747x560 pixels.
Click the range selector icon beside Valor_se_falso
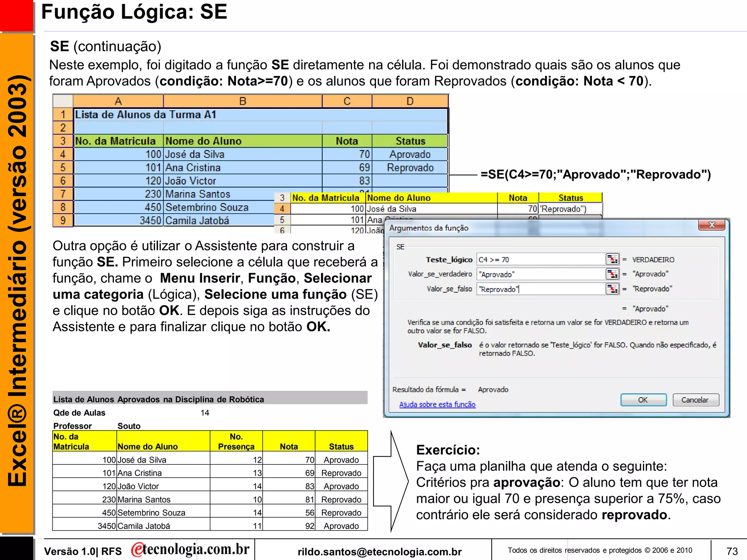click(x=612, y=289)
